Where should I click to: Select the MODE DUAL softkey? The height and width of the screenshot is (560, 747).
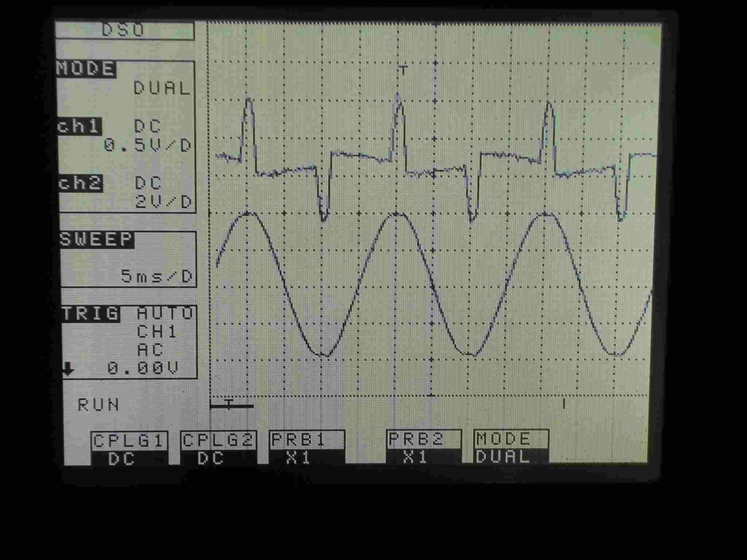point(511,447)
